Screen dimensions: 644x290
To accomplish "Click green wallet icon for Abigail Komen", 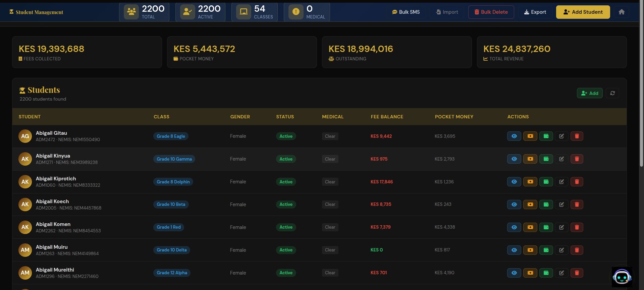I will click(x=546, y=227).
